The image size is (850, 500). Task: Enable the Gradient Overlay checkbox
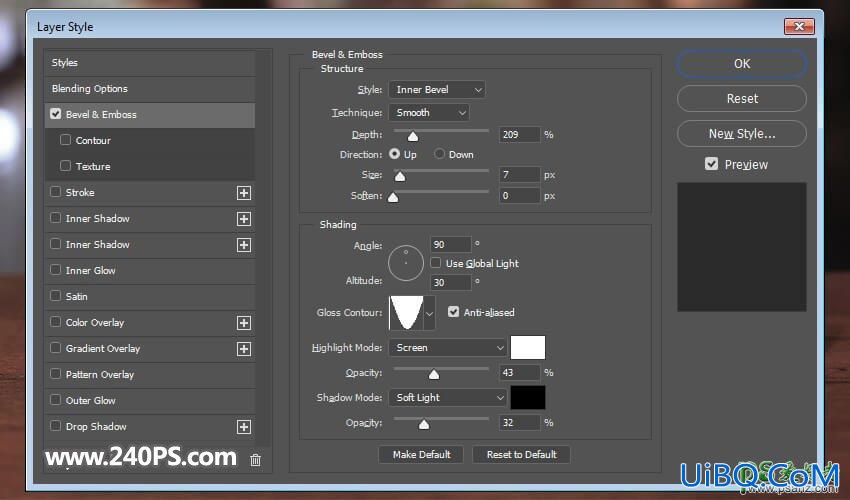tap(55, 348)
